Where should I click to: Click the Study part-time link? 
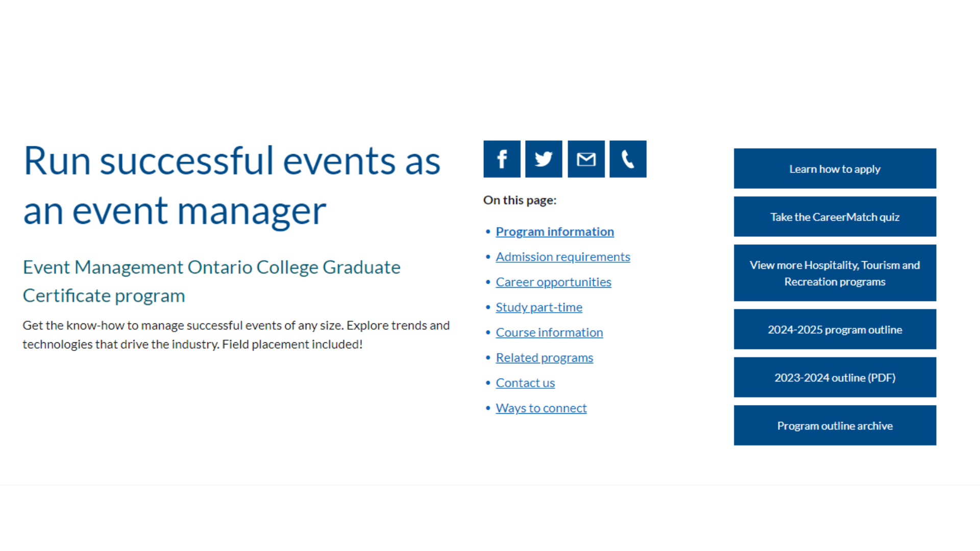click(538, 307)
